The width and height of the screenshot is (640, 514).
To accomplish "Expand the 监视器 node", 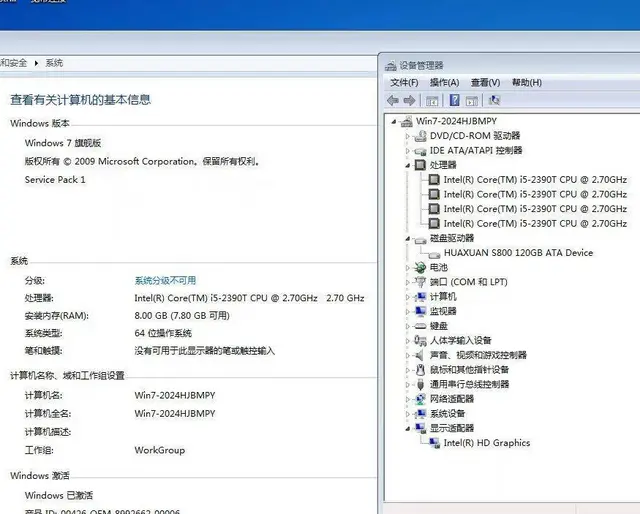I will [x=407, y=312].
